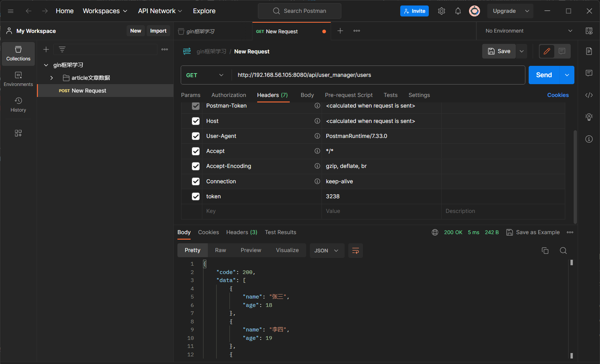Save the request

coord(499,51)
